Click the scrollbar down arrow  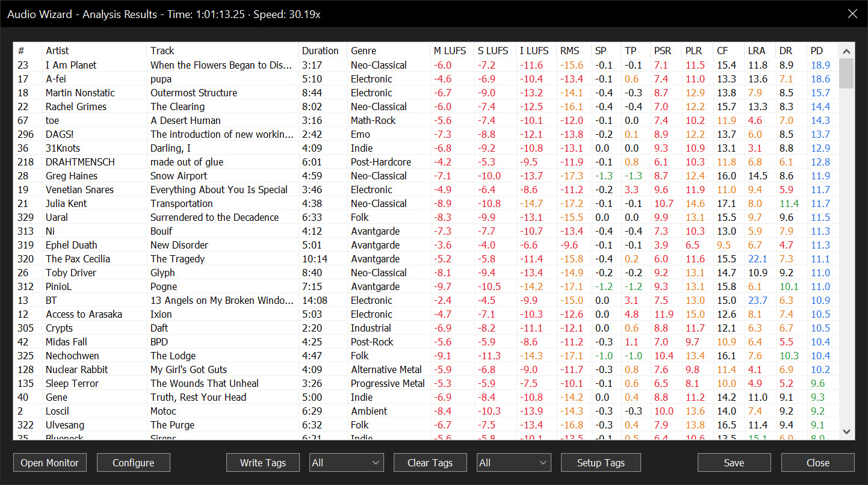(846, 431)
